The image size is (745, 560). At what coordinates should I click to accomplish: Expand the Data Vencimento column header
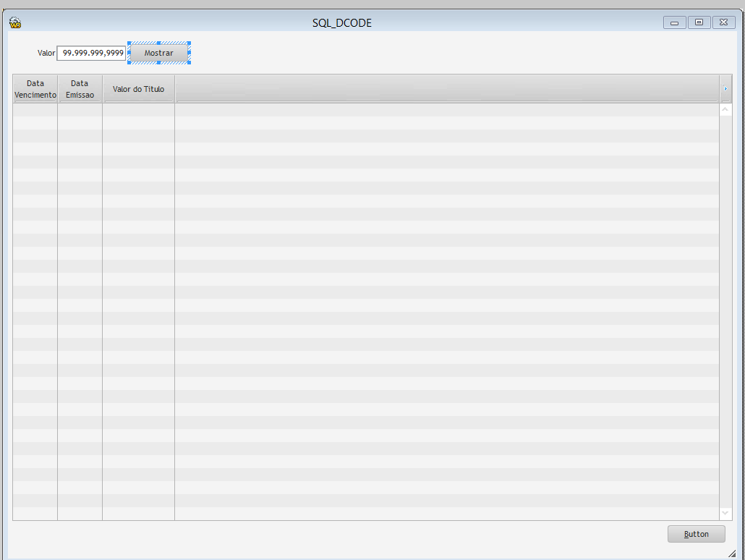coord(35,88)
